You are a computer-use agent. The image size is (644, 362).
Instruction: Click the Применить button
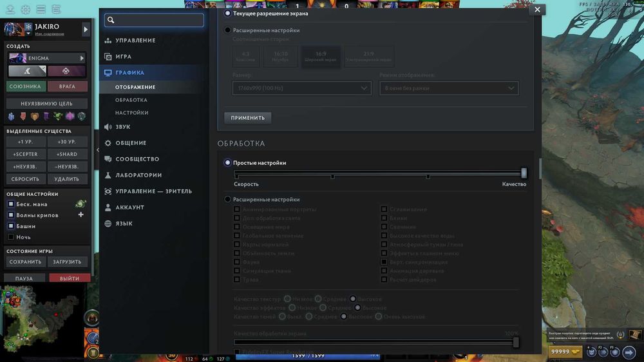[248, 117]
